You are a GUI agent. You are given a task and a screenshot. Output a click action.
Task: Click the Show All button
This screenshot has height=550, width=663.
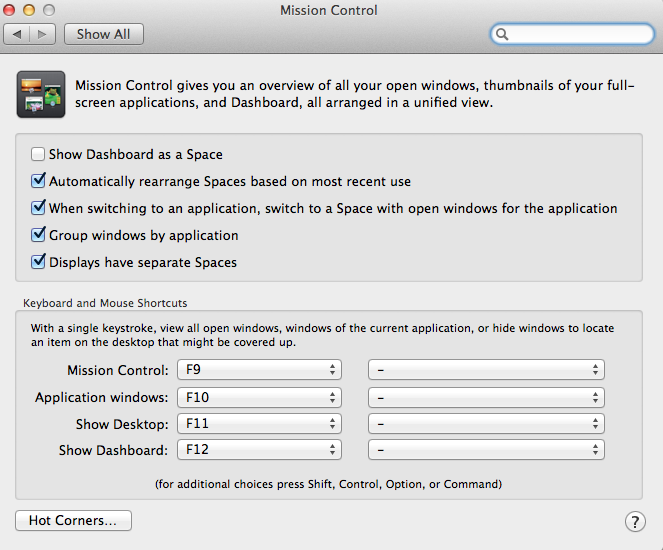pyautogui.click(x=104, y=34)
